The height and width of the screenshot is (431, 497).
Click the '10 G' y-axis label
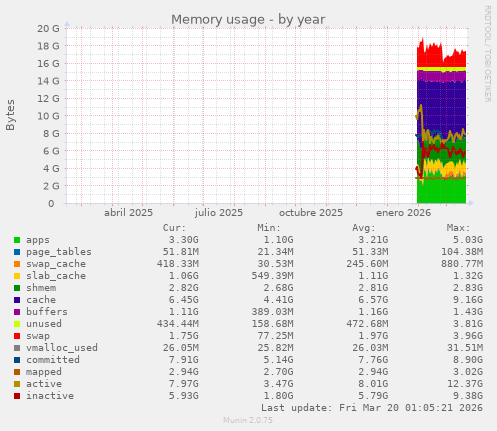pos(48,116)
